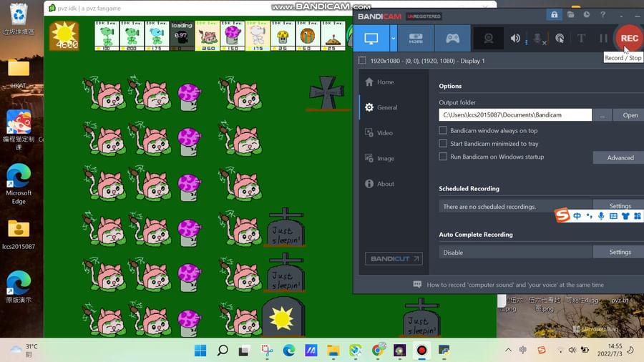Open the clock showing 14:55
Screen dimensions: 644x362
610,350
